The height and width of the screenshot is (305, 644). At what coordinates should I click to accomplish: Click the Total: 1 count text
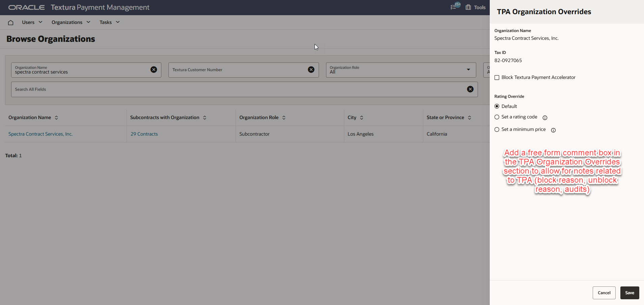(14, 156)
